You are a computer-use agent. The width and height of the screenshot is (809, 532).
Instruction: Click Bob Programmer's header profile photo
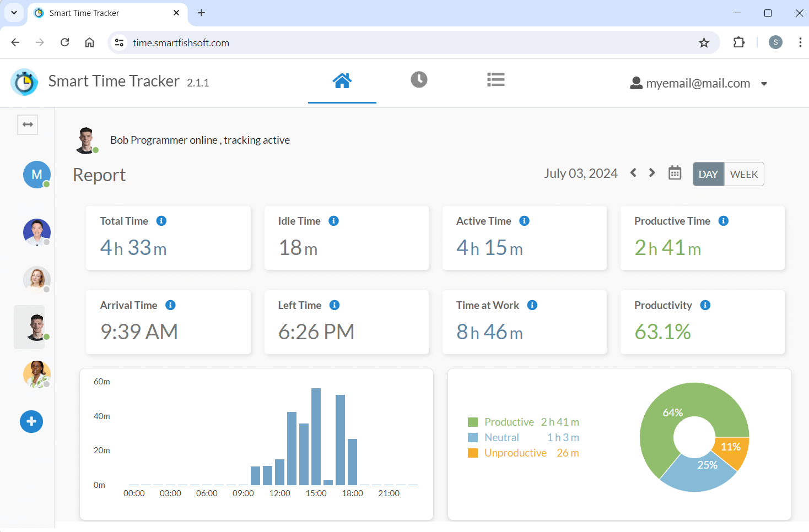click(x=86, y=140)
